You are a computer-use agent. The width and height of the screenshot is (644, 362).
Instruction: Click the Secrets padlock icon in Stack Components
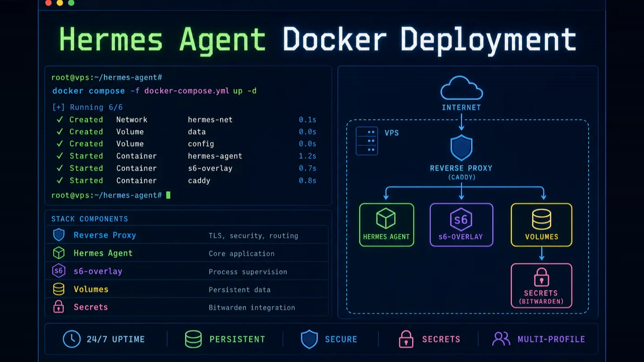pyautogui.click(x=59, y=307)
